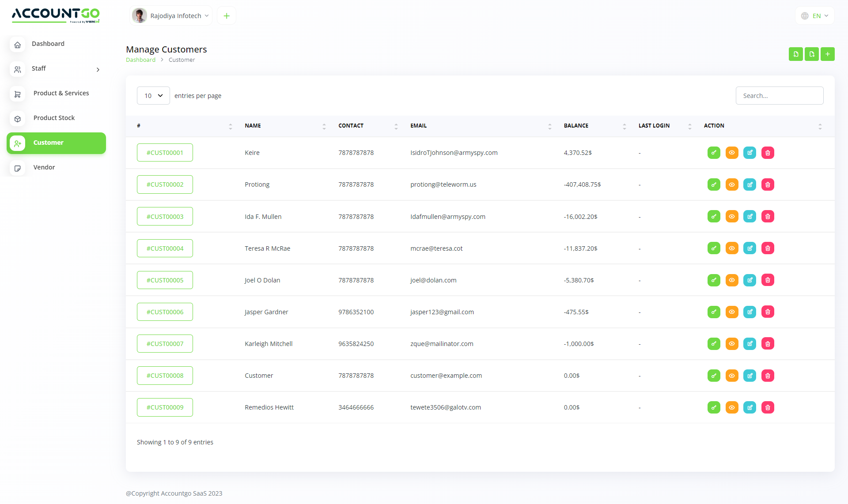
Task: Delete the customer Keire
Action: tap(768, 153)
